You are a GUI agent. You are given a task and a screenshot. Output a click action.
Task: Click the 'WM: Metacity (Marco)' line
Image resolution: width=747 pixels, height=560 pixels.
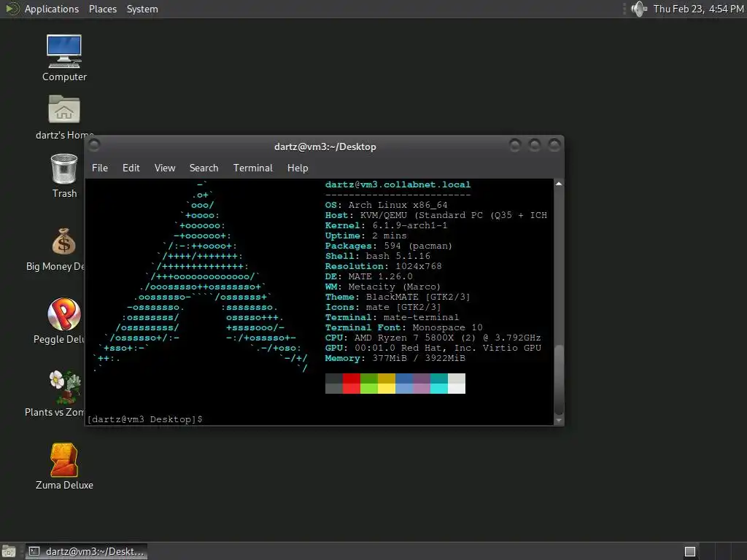(383, 287)
